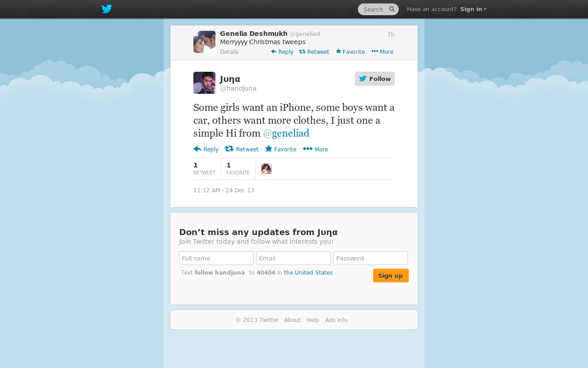Click the orange Sign up button
Image resolution: width=588 pixels, height=368 pixels.
[391, 276]
